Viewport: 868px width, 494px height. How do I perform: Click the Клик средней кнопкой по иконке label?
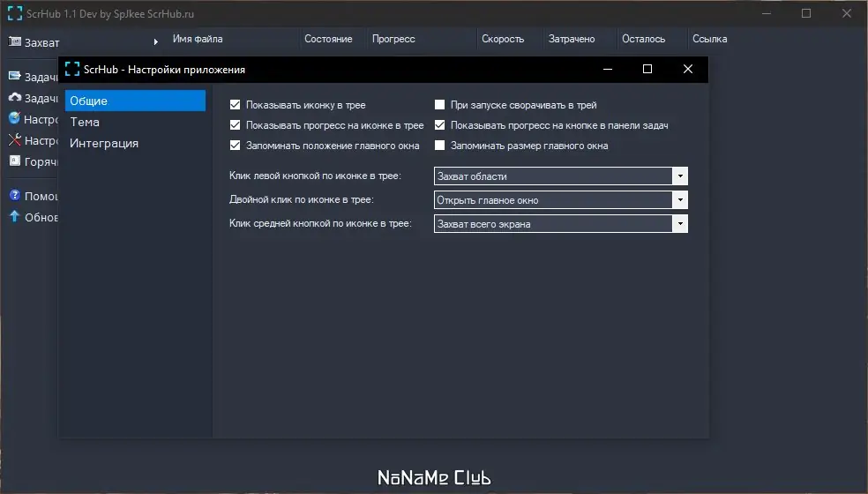320,223
